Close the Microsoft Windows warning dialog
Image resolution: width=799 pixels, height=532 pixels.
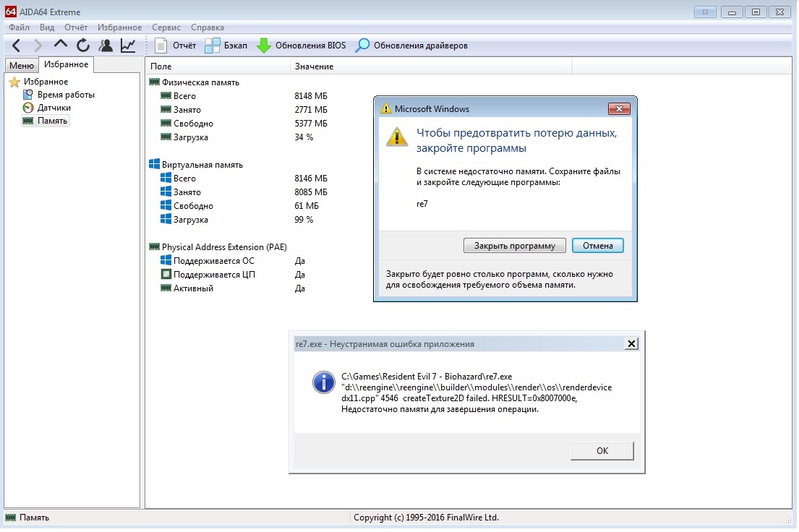pos(619,109)
